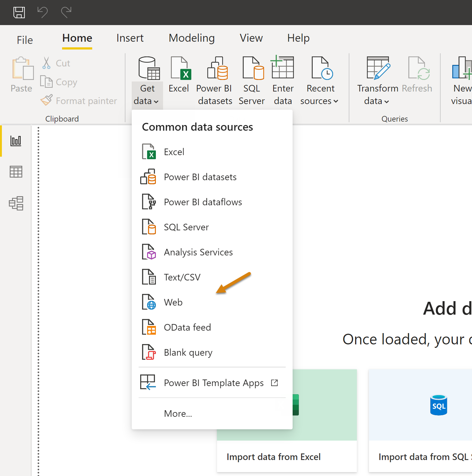Switch to the Modeling ribbon tab
The height and width of the screenshot is (476, 472).
[x=192, y=38]
